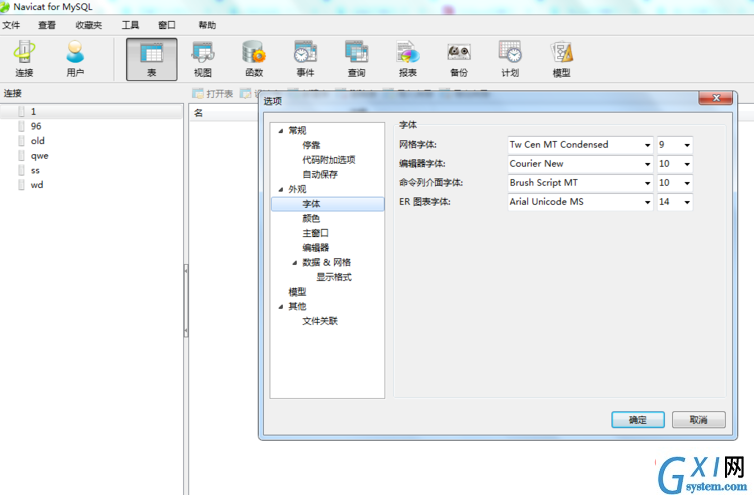
Task: Open the Model (模型) toolbar icon
Action: click(x=561, y=59)
